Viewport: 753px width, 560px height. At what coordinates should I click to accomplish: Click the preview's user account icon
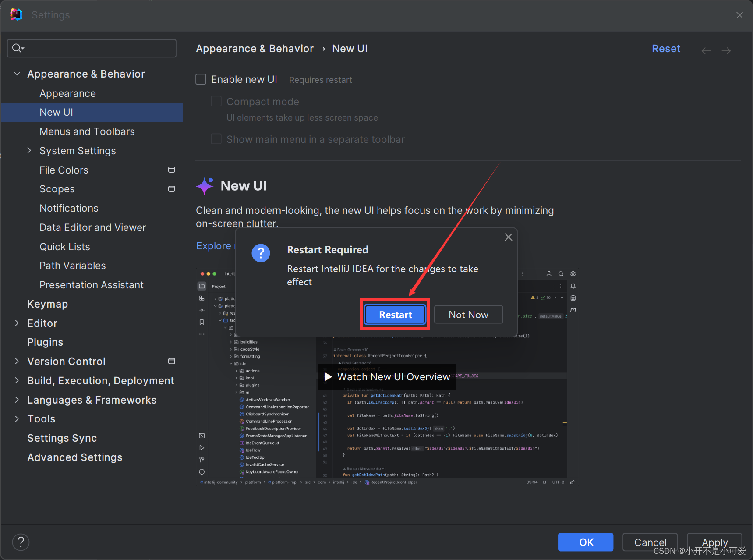549,274
